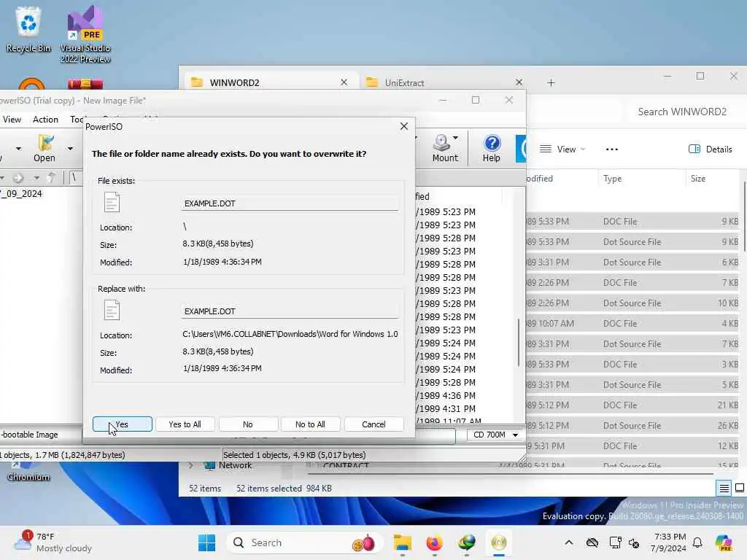Click the network display icon in system tray
747x560 pixels.
tap(615, 542)
